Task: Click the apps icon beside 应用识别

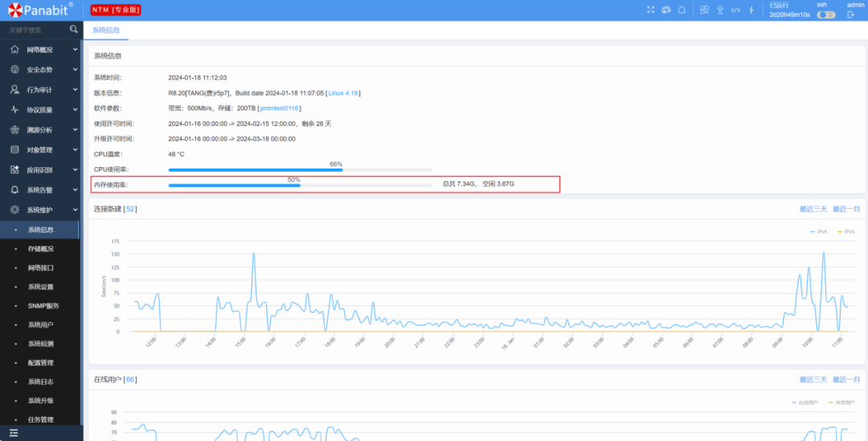Action: [x=15, y=169]
